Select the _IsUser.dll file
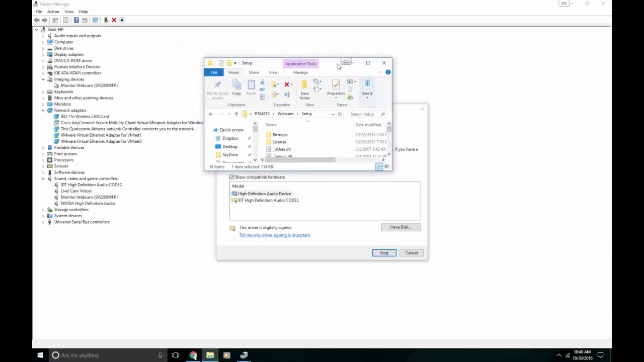 click(x=281, y=149)
